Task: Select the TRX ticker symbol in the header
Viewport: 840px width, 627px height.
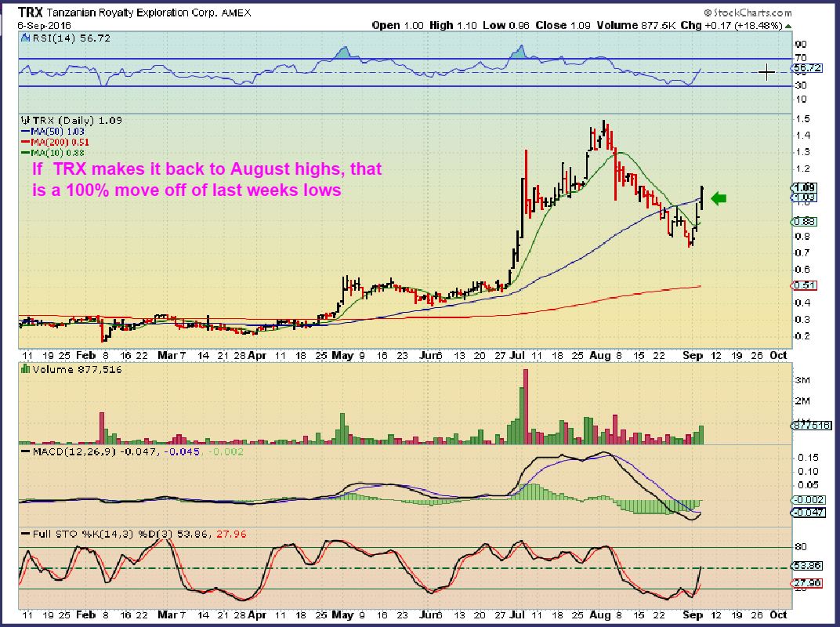Action: pos(30,12)
